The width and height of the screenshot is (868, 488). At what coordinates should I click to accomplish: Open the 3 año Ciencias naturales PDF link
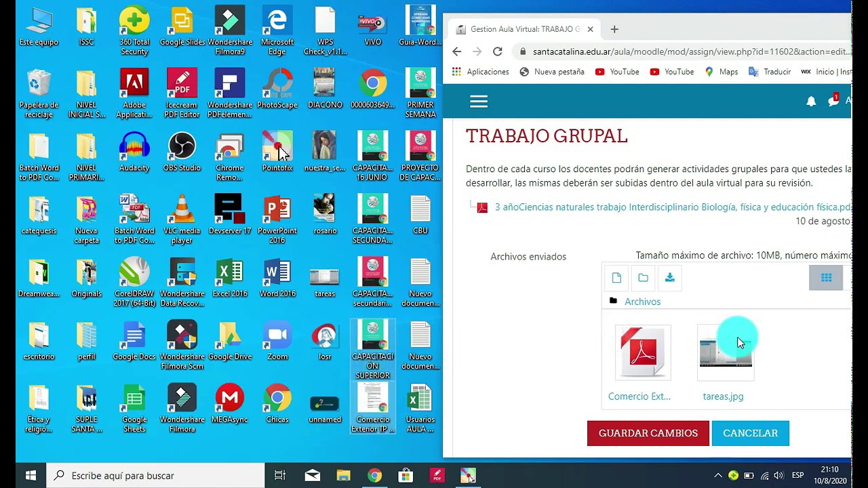click(673, 207)
